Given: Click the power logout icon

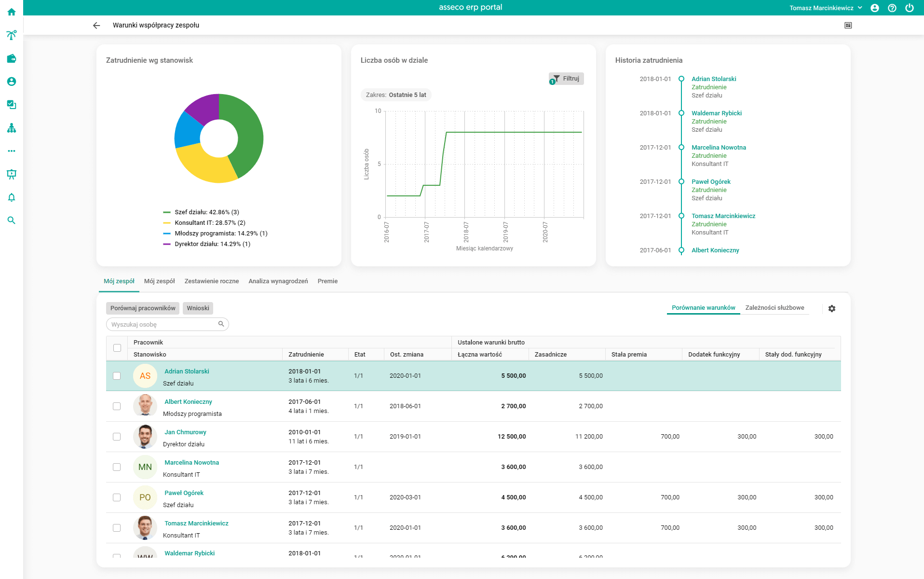Looking at the screenshot, I should tap(910, 8).
